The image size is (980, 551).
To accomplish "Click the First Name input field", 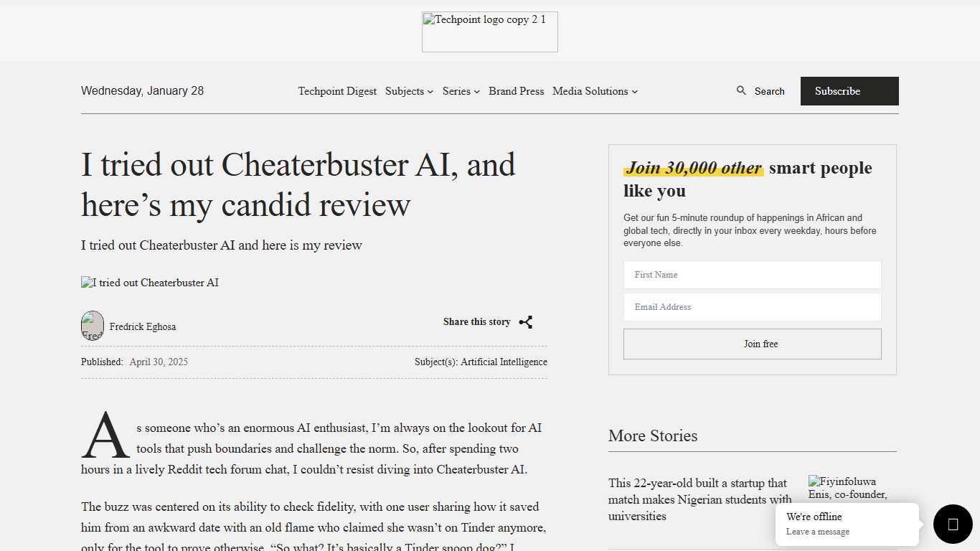I will pos(752,275).
